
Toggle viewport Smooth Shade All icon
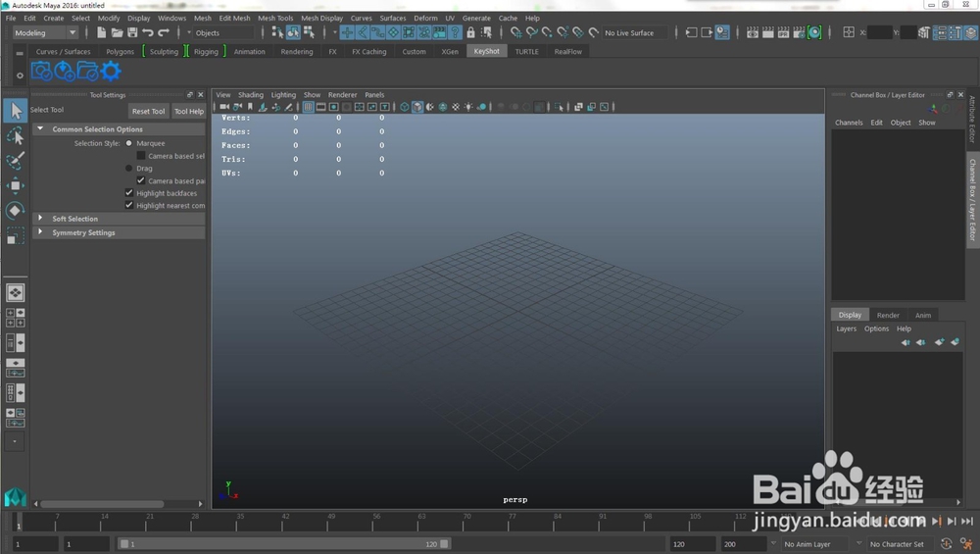point(416,107)
